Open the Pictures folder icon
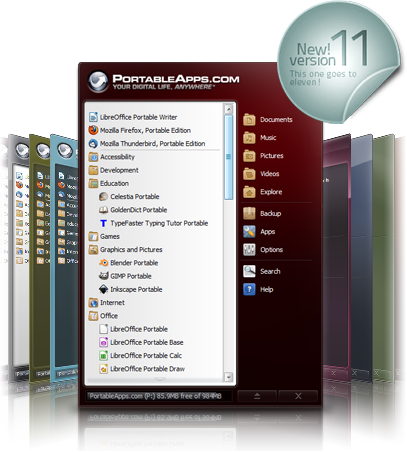 [x=249, y=156]
